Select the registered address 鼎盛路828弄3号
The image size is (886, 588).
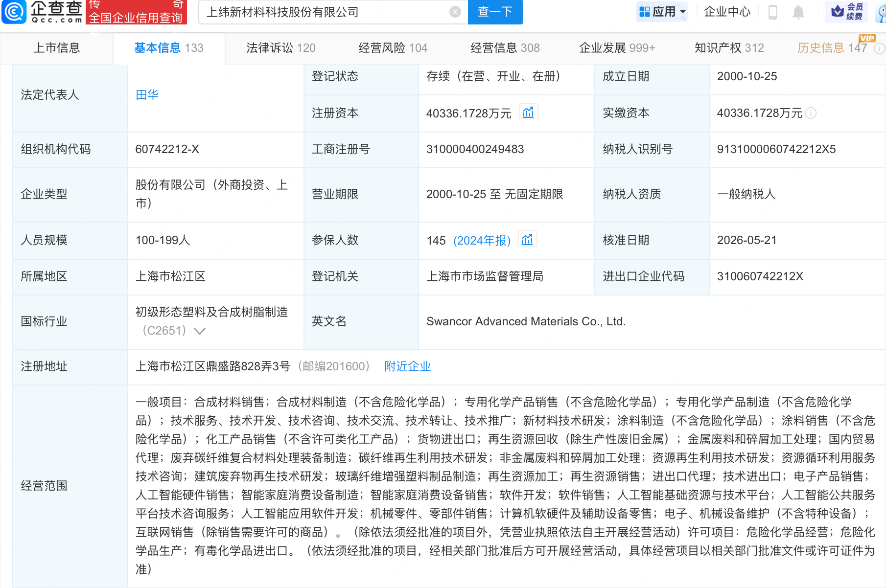[x=213, y=366]
